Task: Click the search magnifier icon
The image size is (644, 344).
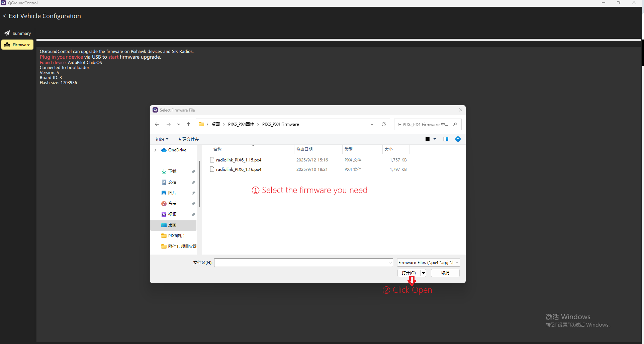Action: pos(455,125)
